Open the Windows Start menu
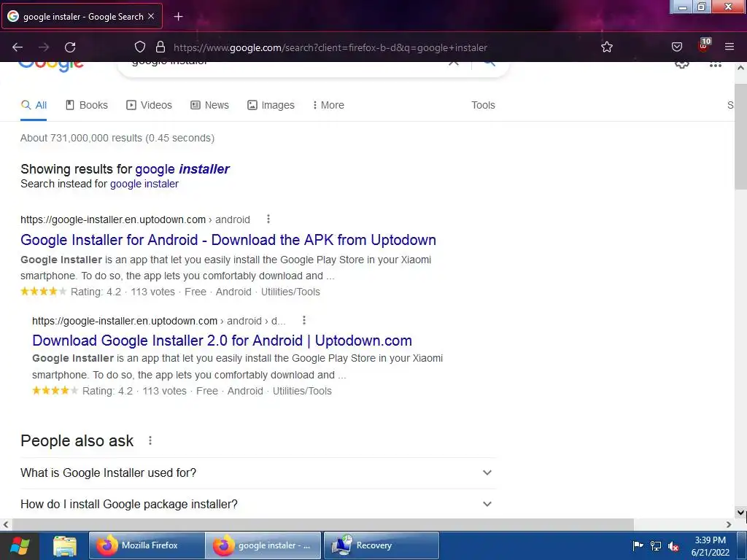The width and height of the screenshot is (747, 560). coord(20,545)
